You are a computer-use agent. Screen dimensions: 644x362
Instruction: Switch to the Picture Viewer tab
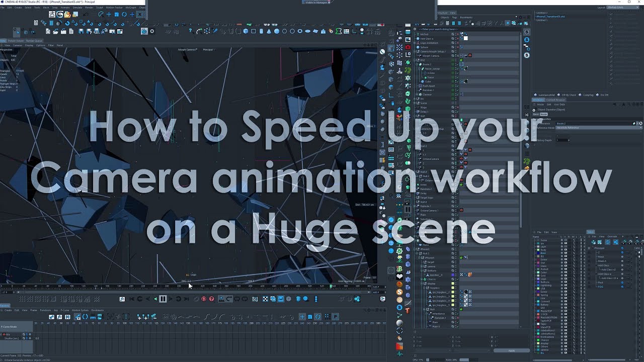[x=16, y=41]
